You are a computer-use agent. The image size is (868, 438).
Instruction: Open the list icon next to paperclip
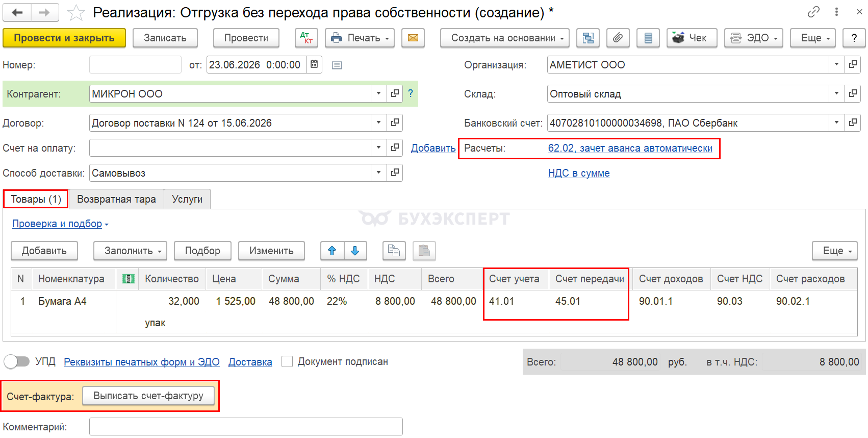(x=648, y=38)
